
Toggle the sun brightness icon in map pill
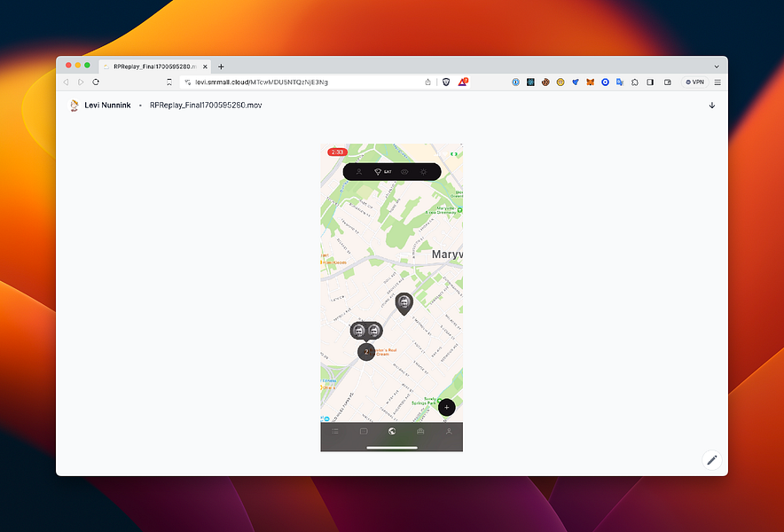424,171
